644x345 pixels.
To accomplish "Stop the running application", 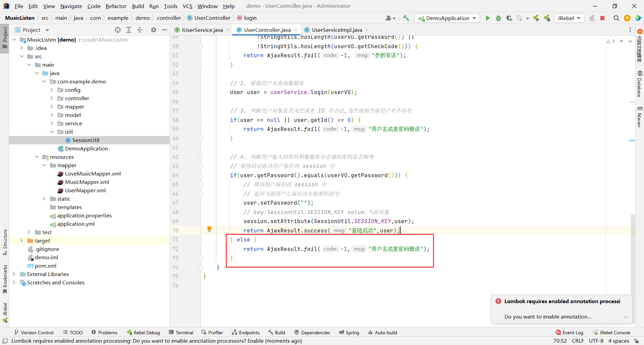I will tap(602, 18).
